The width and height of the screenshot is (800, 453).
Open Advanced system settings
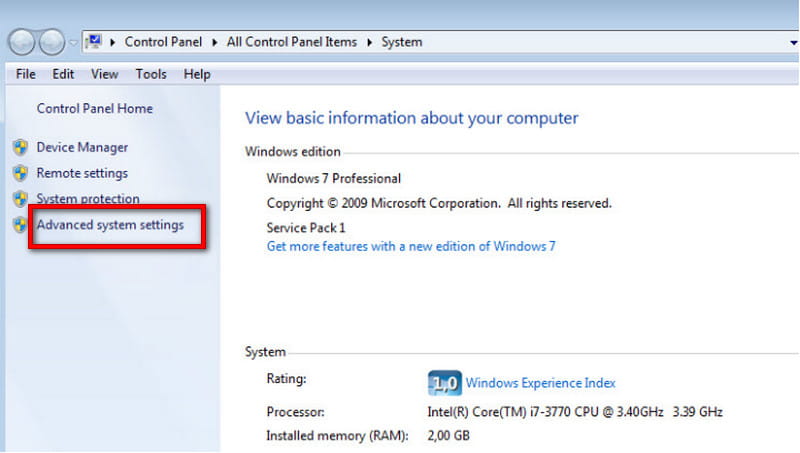pos(110,225)
